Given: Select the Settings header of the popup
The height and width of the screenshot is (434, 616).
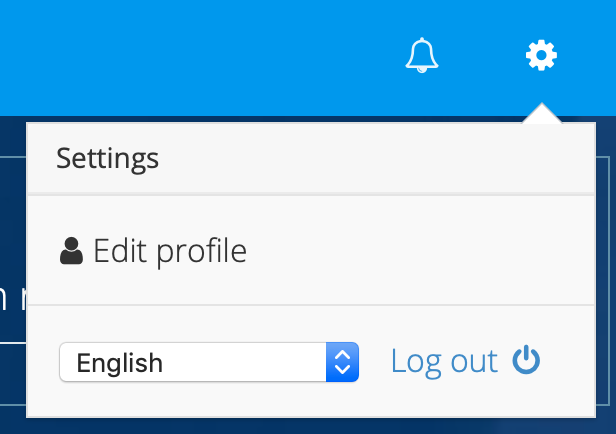Looking at the screenshot, I should (311, 158).
